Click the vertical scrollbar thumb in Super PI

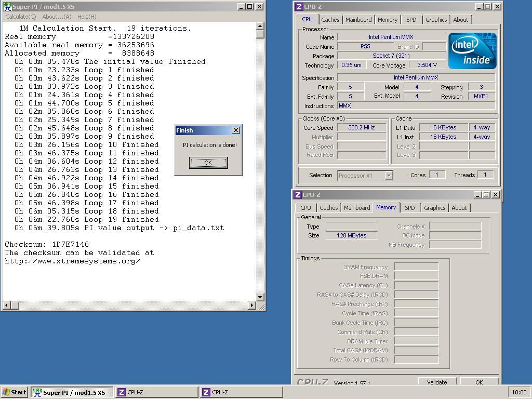(x=260, y=34)
